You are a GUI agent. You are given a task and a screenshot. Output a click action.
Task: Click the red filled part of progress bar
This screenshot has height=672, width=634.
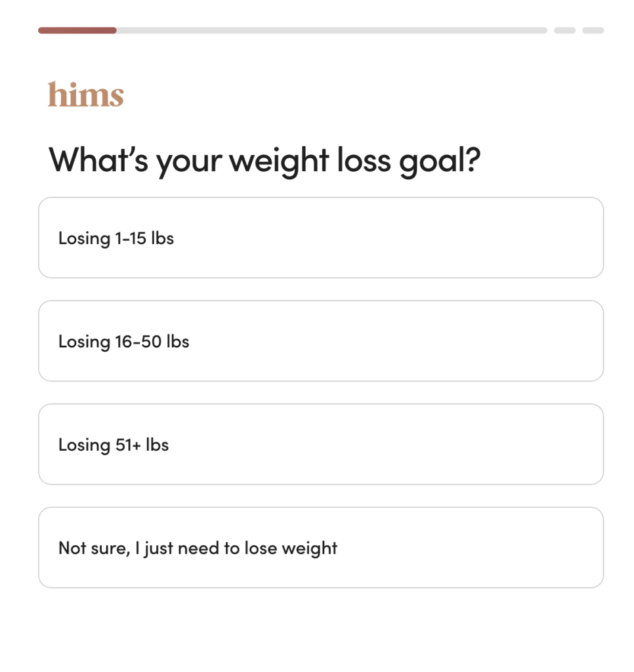77,30
